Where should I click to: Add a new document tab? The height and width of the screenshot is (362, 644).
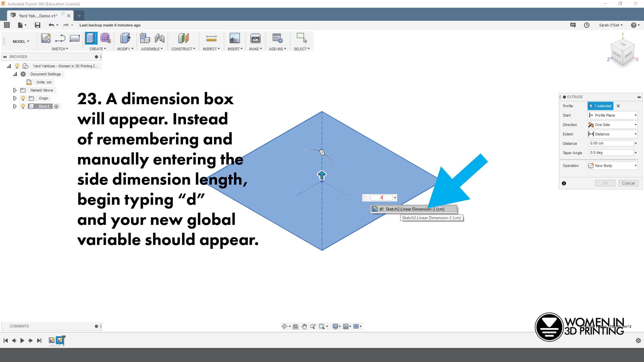coord(79,16)
